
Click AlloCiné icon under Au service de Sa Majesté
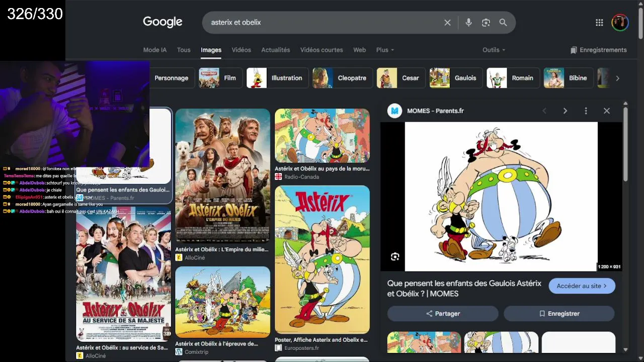tap(79, 355)
